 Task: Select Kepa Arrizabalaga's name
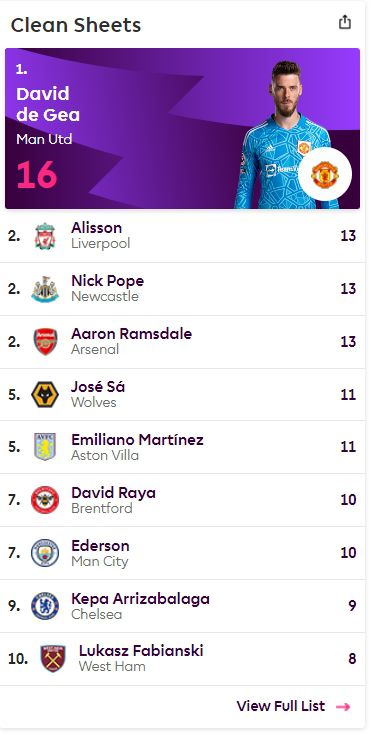140,599
